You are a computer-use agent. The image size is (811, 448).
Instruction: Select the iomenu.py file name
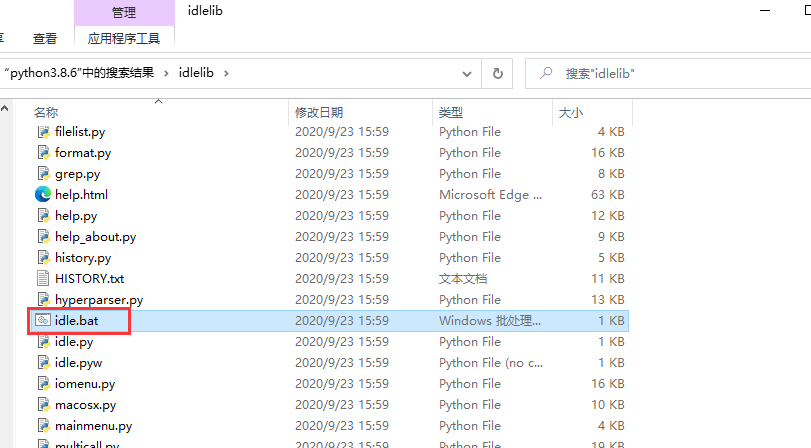(85, 384)
